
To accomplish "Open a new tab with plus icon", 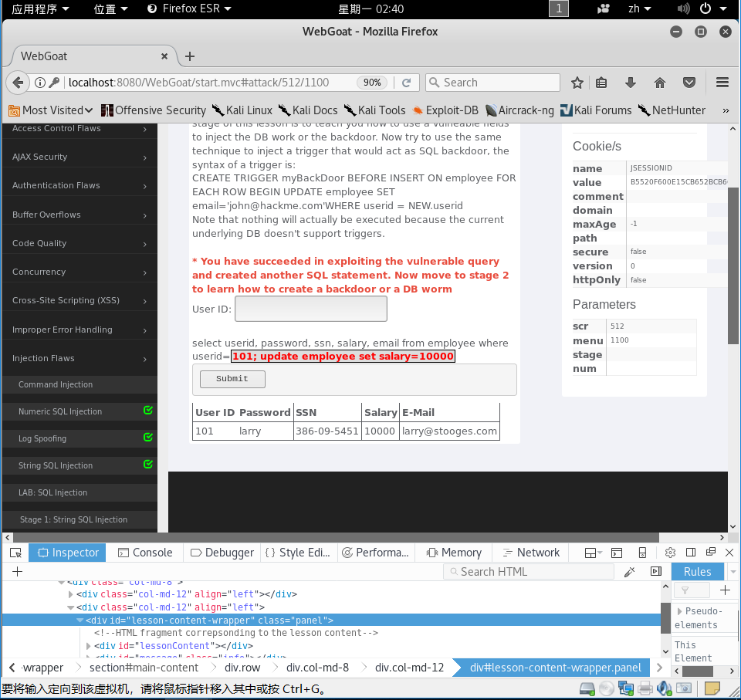I will point(190,56).
